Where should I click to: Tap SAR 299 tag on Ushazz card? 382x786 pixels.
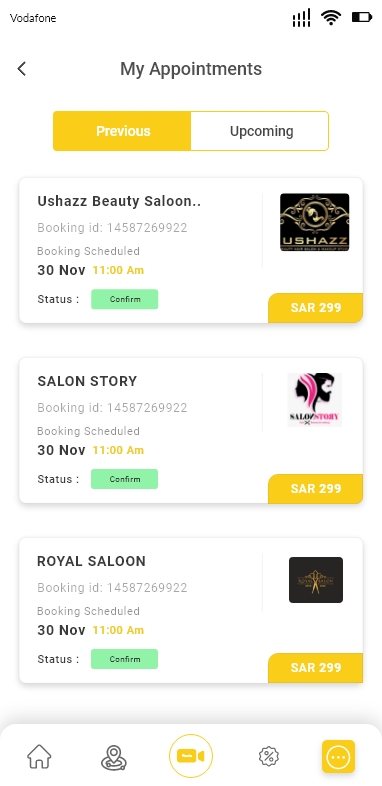[x=316, y=308]
